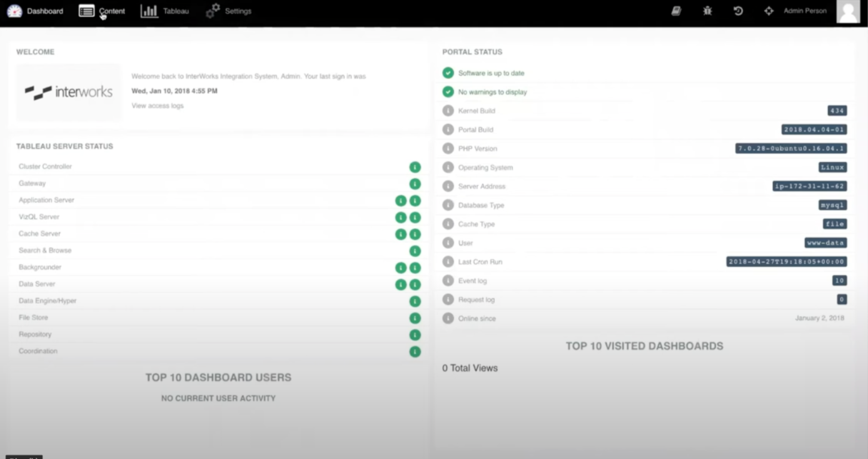Click the Search & Browse status icon
This screenshot has width=868, height=459.
tap(415, 251)
